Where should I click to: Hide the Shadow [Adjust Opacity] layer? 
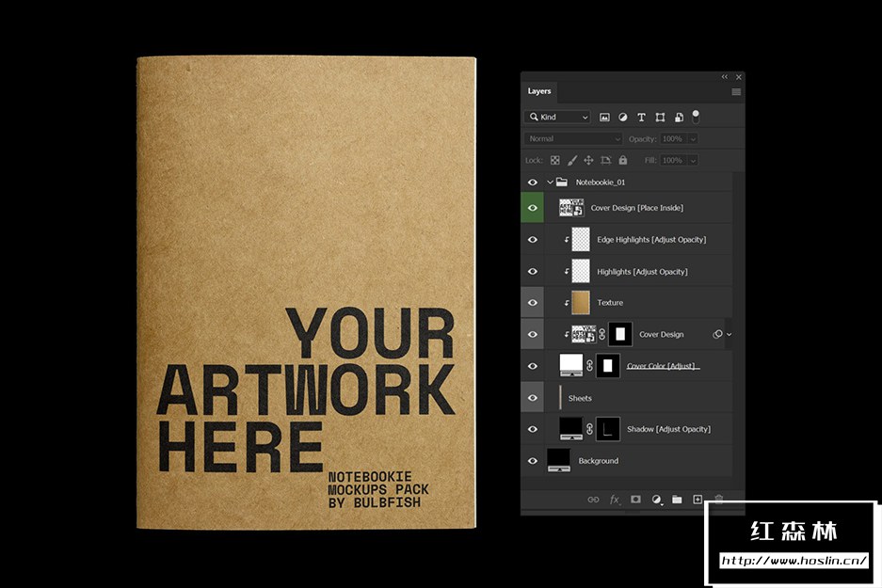[x=533, y=429]
